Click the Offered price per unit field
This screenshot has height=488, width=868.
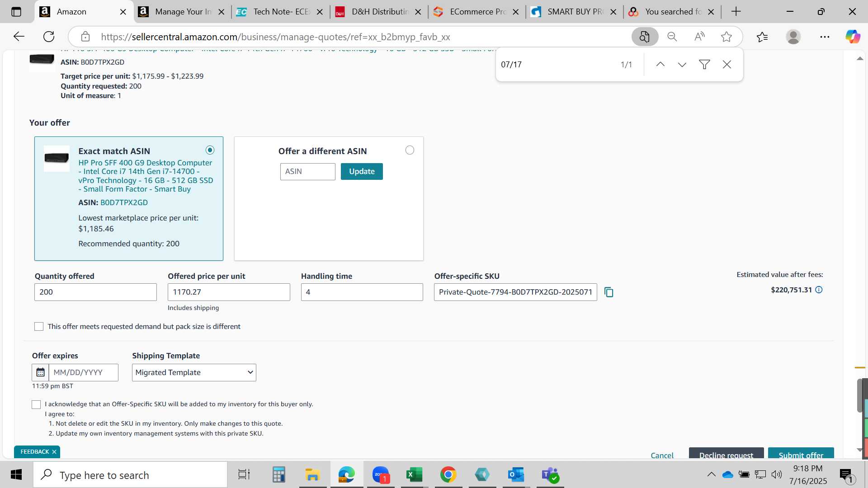click(x=229, y=292)
